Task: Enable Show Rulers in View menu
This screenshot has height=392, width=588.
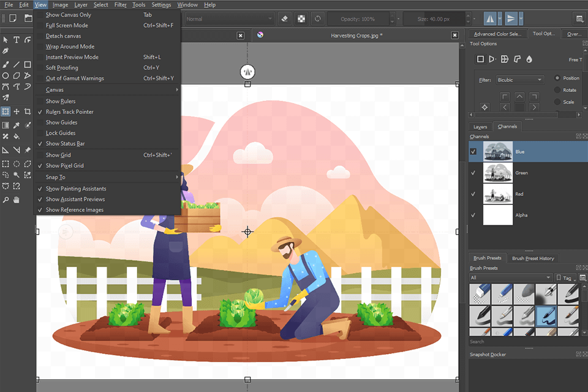Action: (x=61, y=101)
